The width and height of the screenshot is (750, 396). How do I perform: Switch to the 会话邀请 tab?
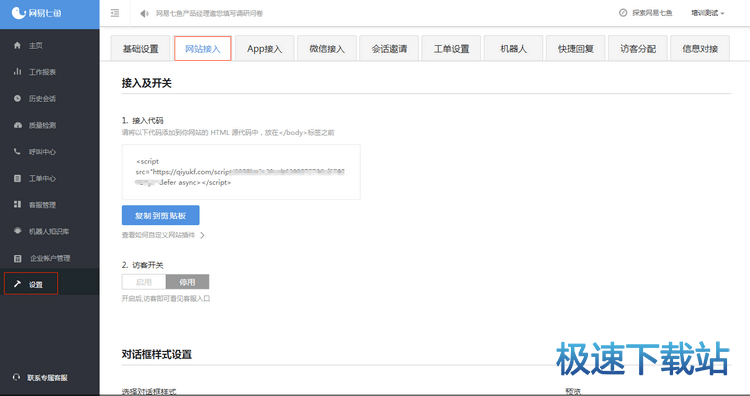pos(389,48)
